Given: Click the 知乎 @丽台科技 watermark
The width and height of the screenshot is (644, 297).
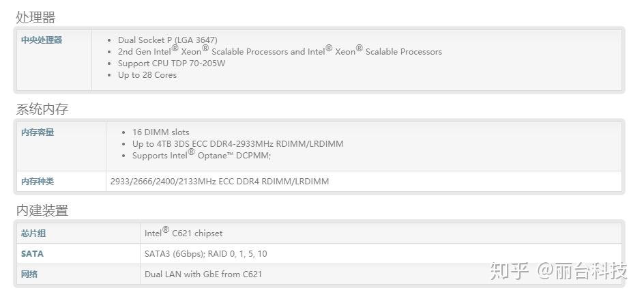Looking at the screenshot, I should click(x=558, y=271).
